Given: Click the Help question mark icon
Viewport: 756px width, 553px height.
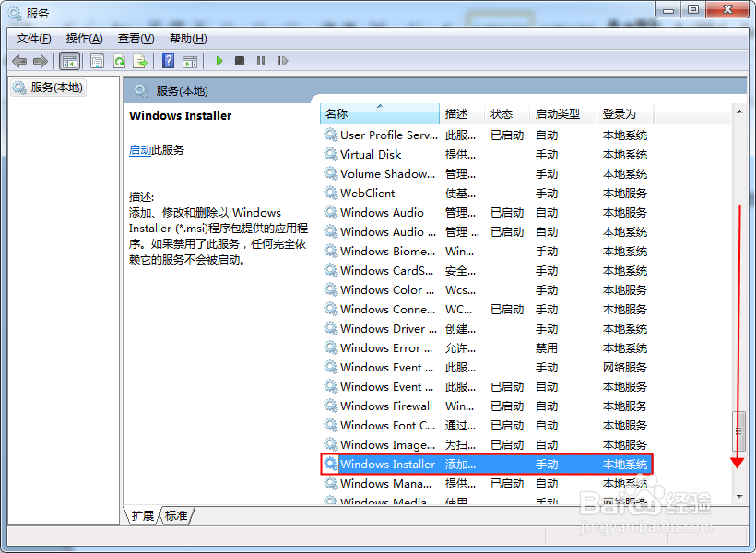Looking at the screenshot, I should (x=170, y=60).
